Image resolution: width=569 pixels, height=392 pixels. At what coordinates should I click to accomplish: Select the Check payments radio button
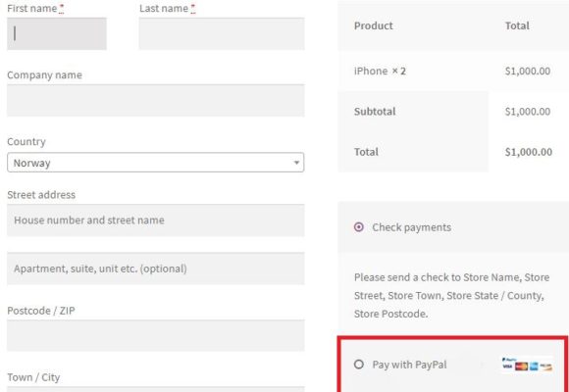click(358, 227)
